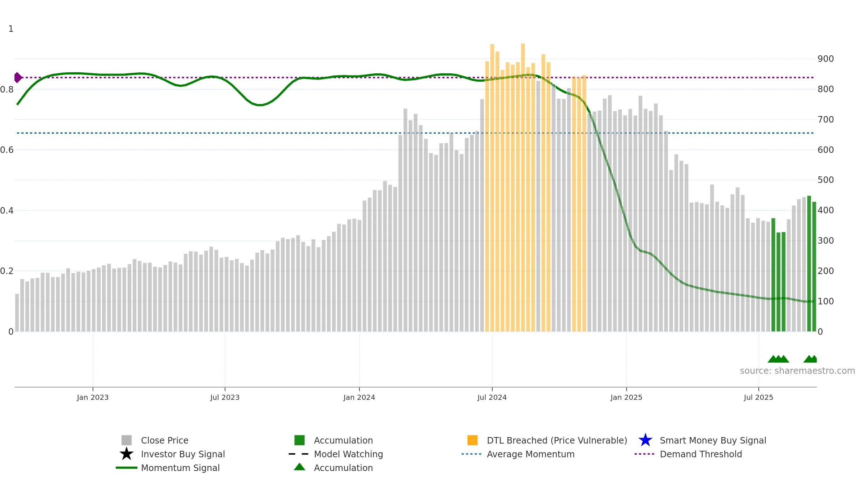
Task: Click the Jan 2023 axis label
Action: point(93,397)
